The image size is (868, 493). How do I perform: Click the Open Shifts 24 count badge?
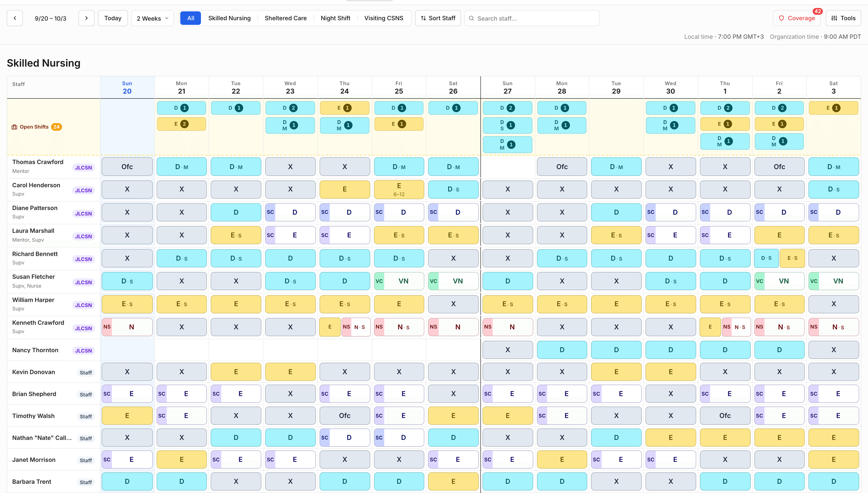(x=56, y=127)
